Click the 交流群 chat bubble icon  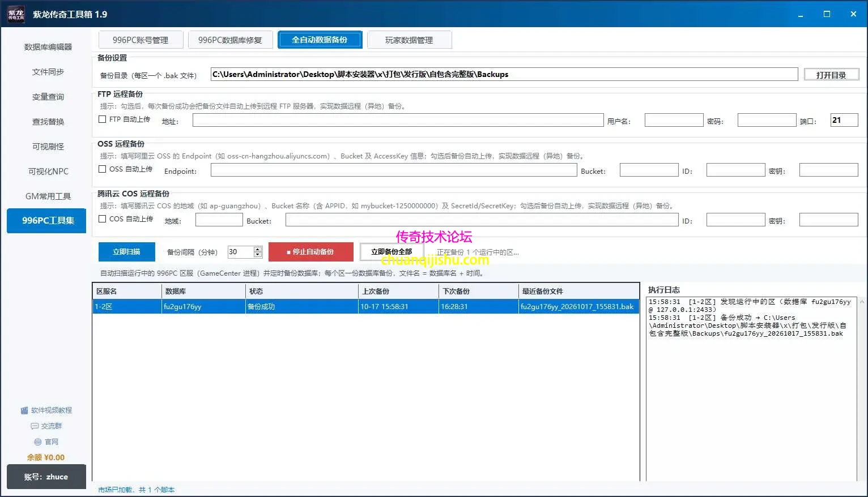(x=35, y=426)
